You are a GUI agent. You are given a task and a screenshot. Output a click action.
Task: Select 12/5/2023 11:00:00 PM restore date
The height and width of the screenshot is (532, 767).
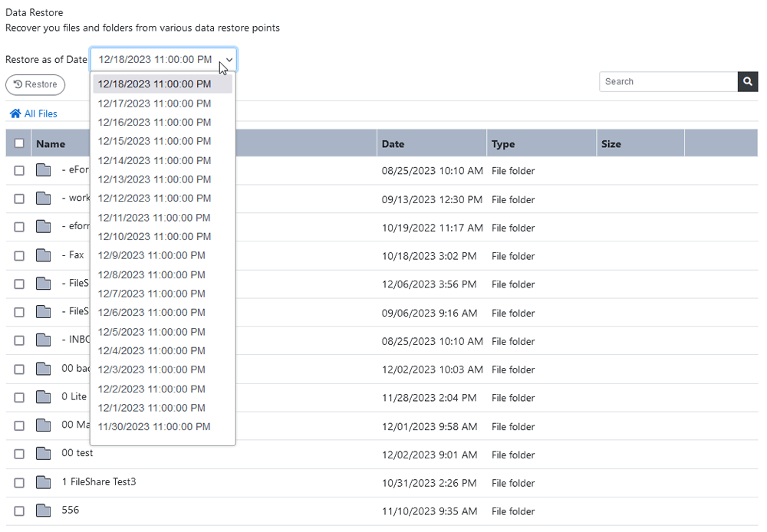(151, 332)
